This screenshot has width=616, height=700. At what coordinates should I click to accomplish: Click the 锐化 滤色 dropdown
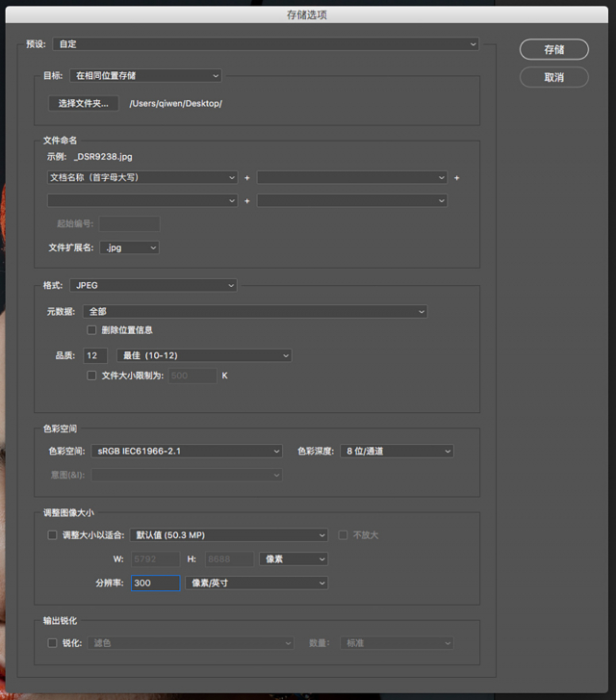(x=191, y=643)
